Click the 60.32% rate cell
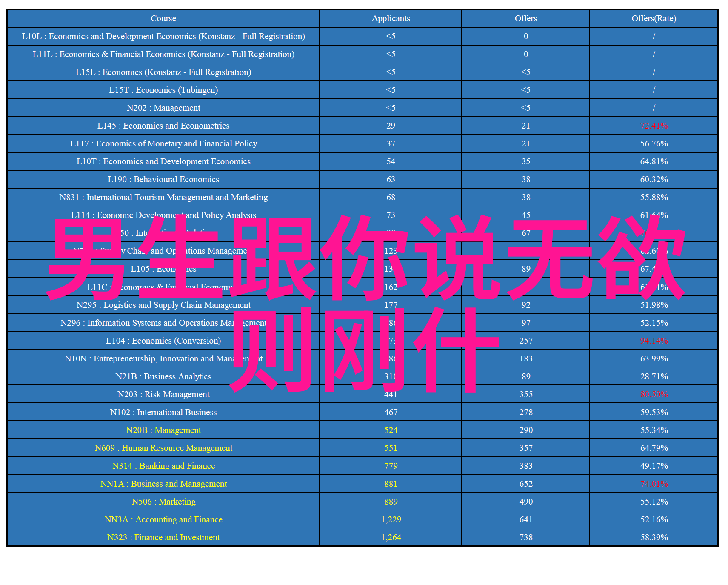The width and height of the screenshot is (728, 585). [654, 179]
